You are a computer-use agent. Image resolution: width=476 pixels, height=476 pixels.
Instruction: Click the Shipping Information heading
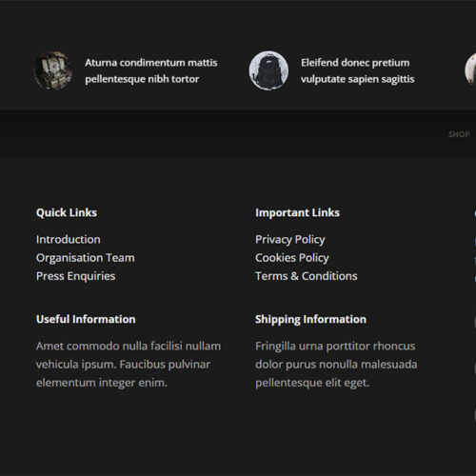tap(310, 320)
